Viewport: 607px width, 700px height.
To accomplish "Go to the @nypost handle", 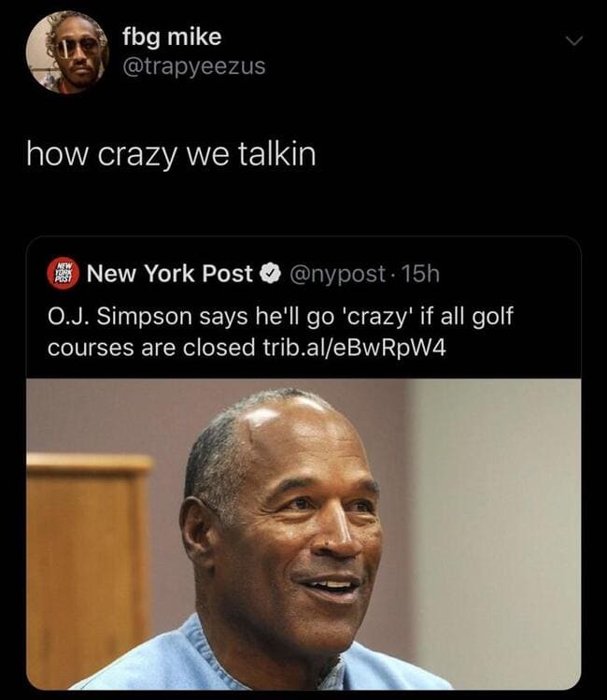I will (x=338, y=274).
